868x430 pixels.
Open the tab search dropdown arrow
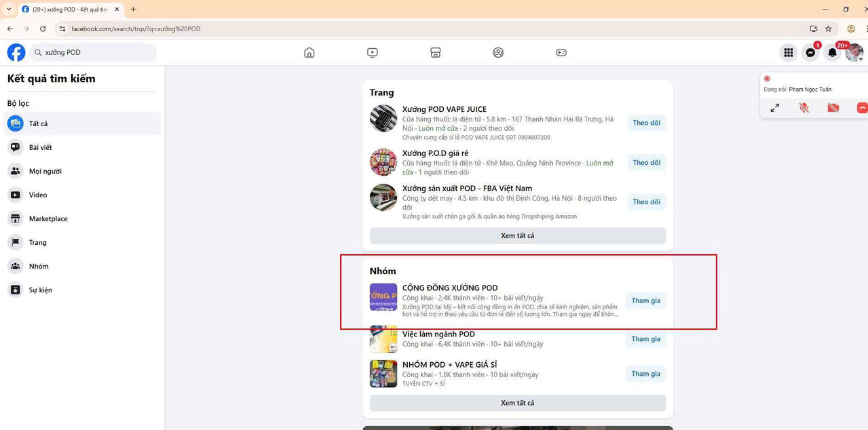8,9
